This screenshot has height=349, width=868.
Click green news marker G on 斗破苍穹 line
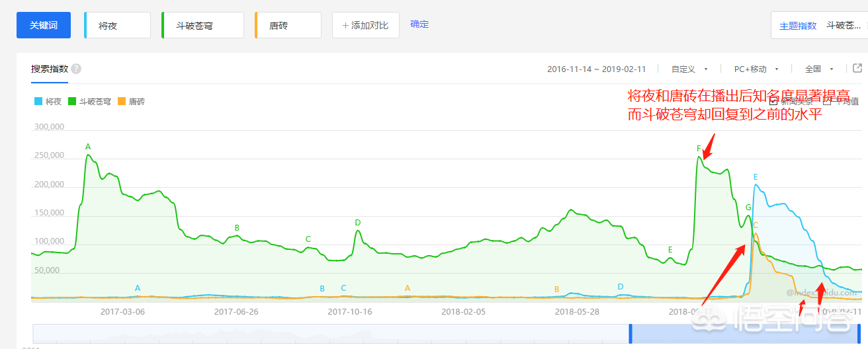(748, 208)
